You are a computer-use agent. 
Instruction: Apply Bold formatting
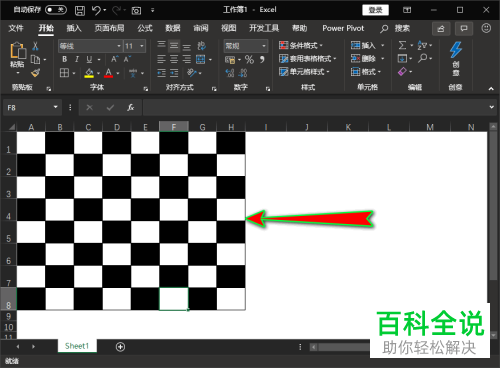[x=64, y=59]
